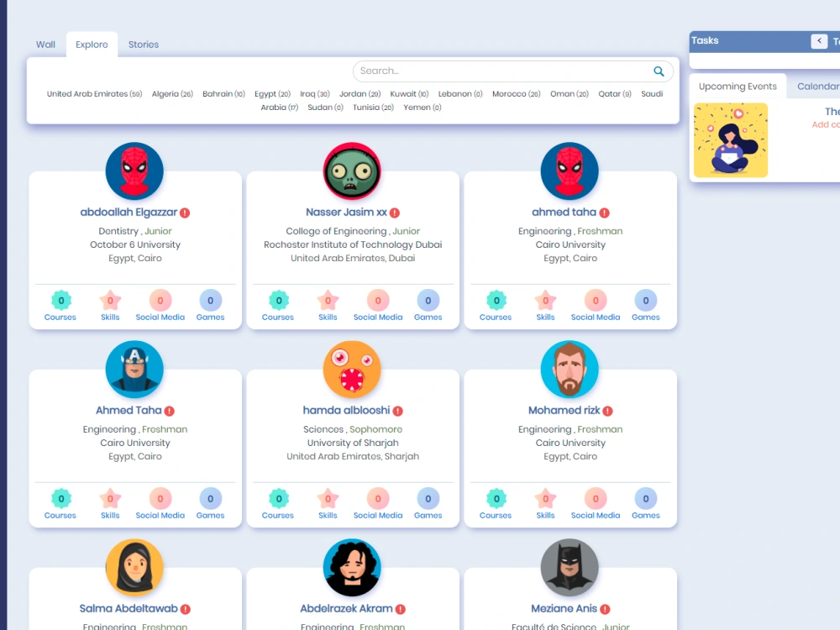Click alert icon next to hamda alblooshi
Image resolution: width=840 pixels, height=630 pixels.
397,411
